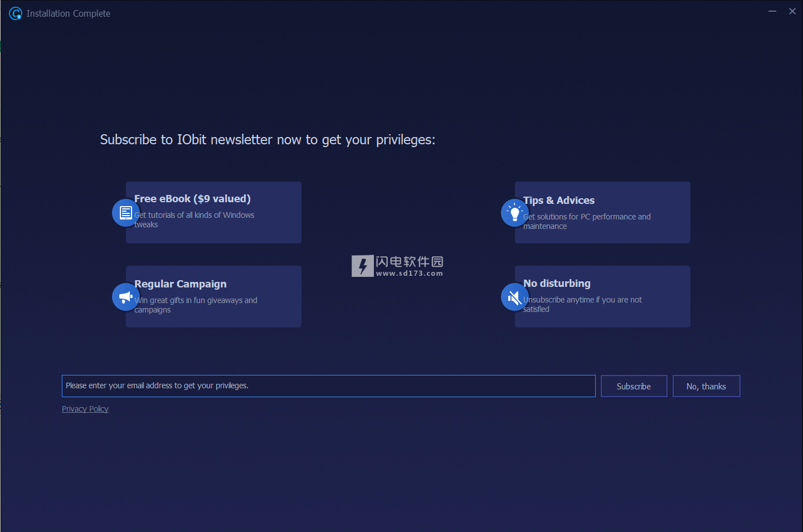The image size is (803, 532).
Task: Click the IObit logo in title bar
Action: coord(16,13)
